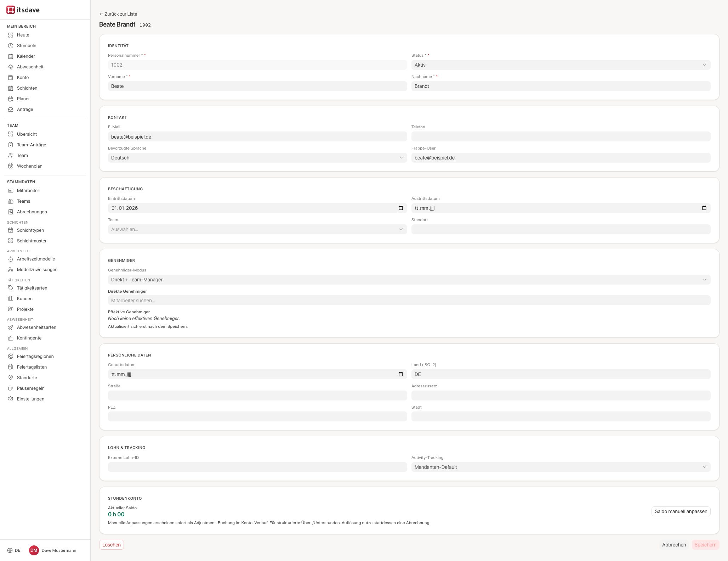Click the Land (ISO-2) field

tap(561, 374)
